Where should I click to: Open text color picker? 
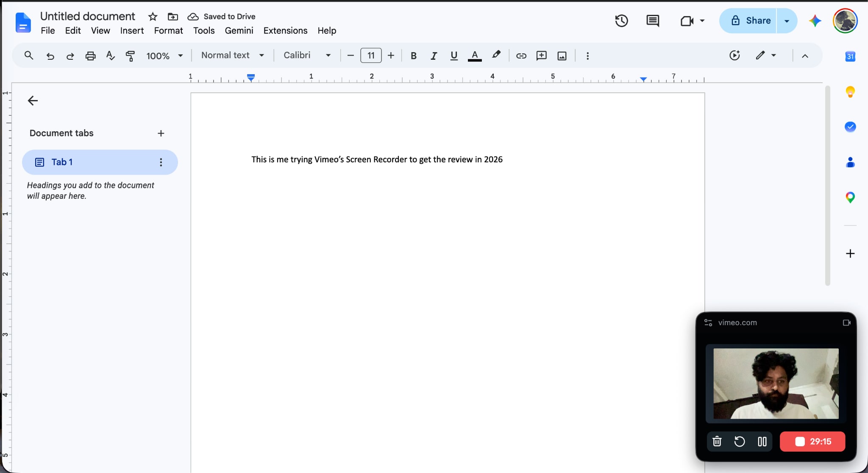475,56
